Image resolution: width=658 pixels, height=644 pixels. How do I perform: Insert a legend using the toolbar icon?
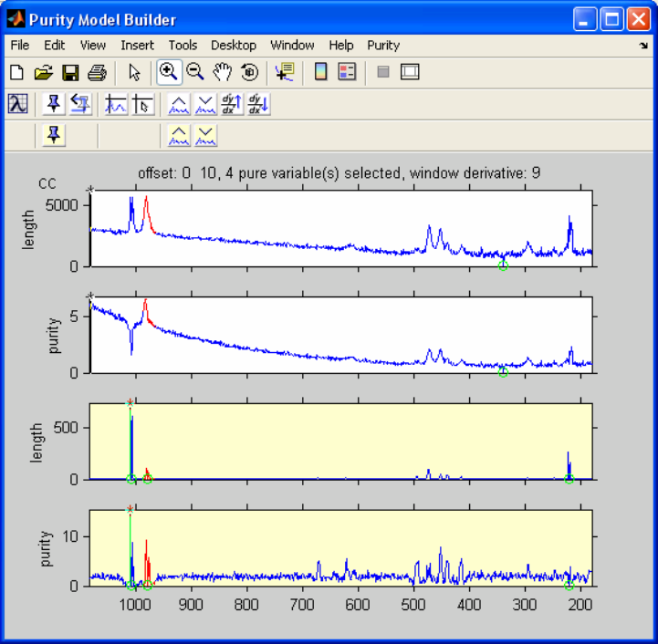[x=347, y=72]
